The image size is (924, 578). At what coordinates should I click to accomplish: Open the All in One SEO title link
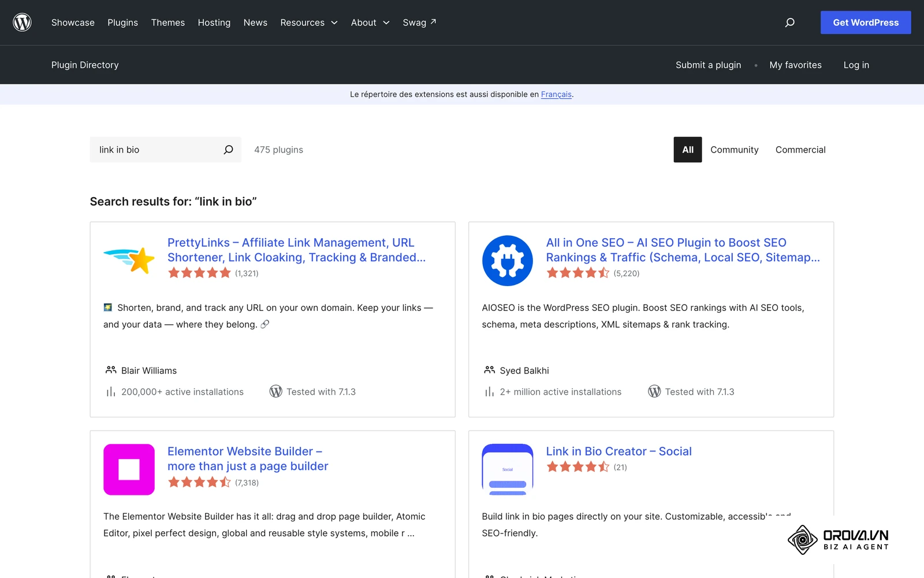click(683, 250)
